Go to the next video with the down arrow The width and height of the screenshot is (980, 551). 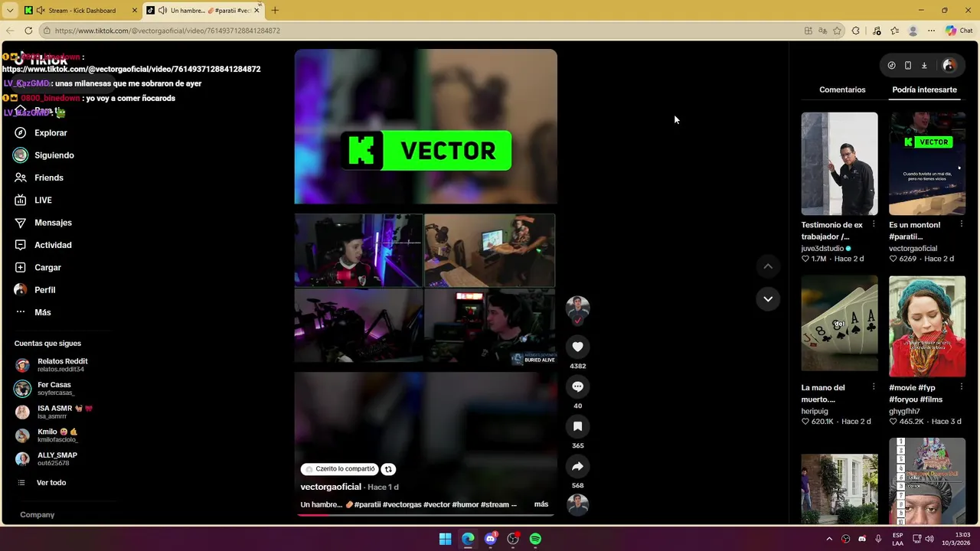768,298
